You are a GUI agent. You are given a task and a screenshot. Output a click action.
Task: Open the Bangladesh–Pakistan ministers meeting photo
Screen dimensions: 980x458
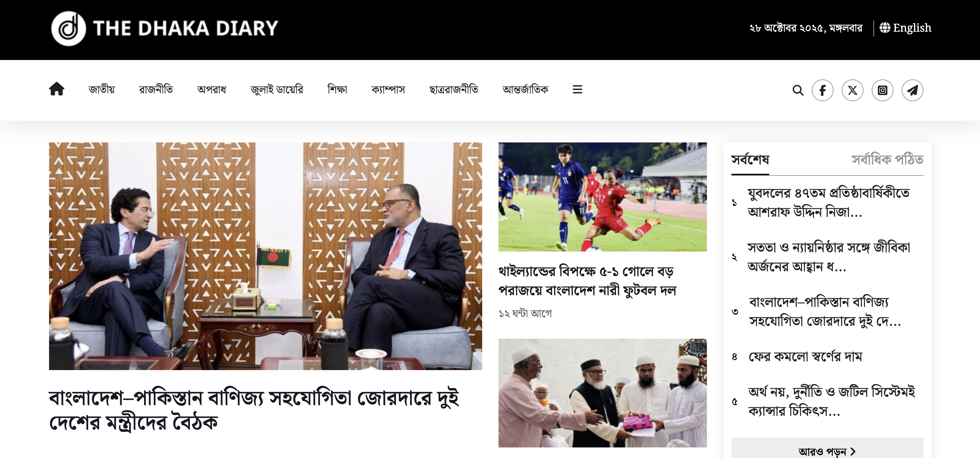(265, 256)
